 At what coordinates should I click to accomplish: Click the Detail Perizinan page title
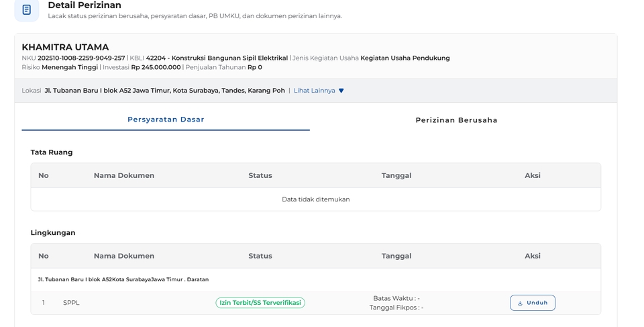(x=85, y=5)
